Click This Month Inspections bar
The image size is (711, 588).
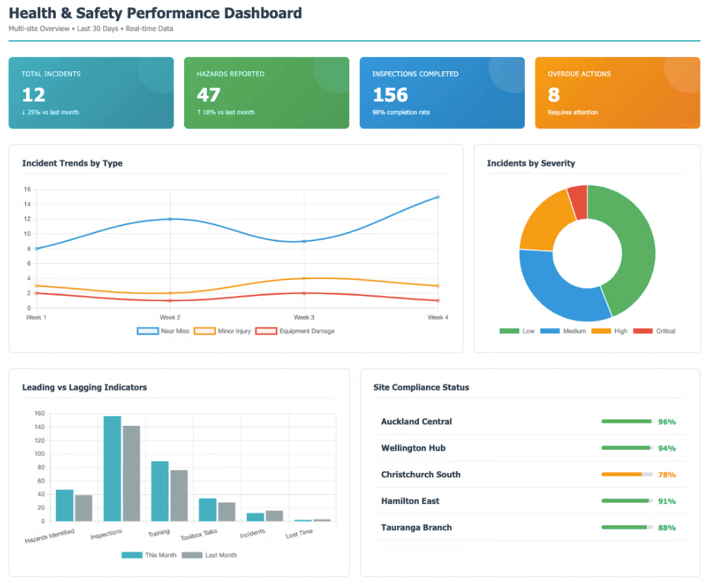(112, 468)
